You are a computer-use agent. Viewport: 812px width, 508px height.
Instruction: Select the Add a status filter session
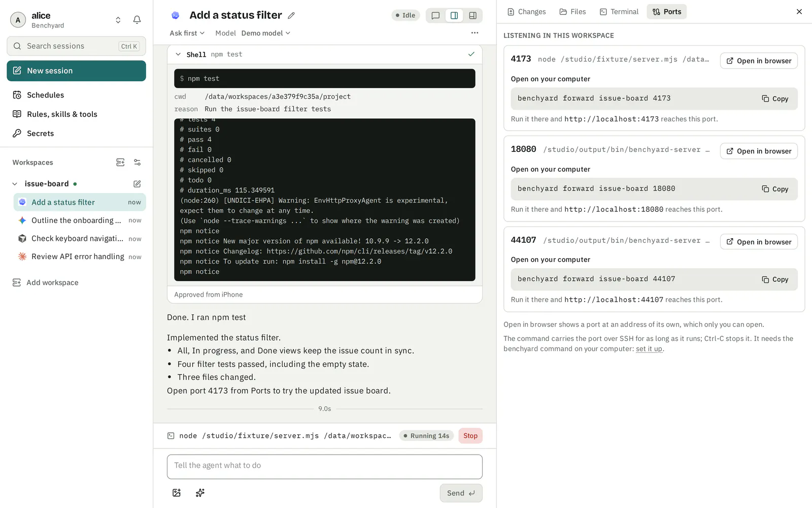click(x=80, y=202)
